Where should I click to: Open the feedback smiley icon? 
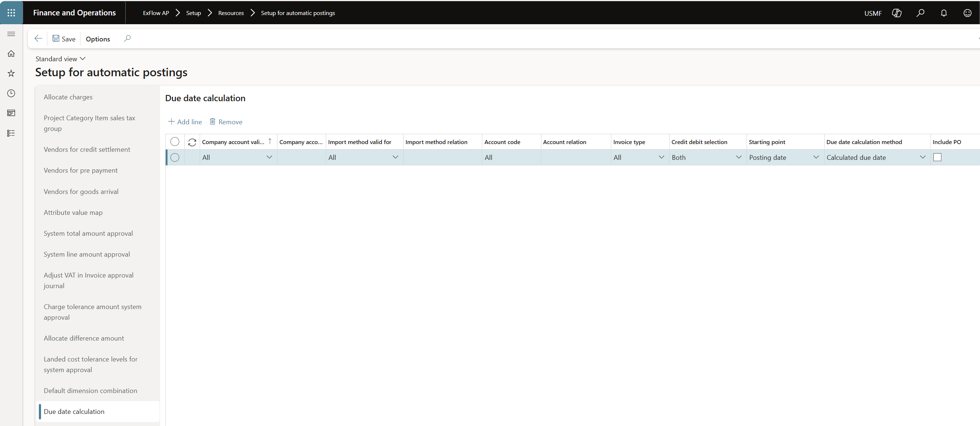pyautogui.click(x=968, y=13)
